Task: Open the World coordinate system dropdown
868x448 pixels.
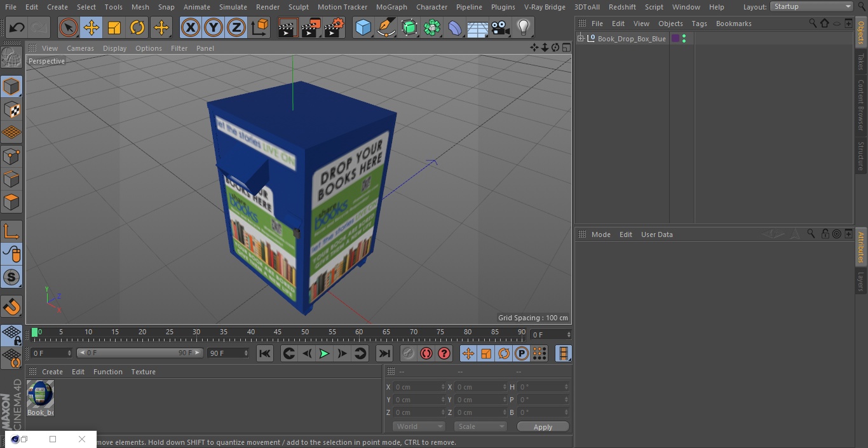Action: [419, 426]
